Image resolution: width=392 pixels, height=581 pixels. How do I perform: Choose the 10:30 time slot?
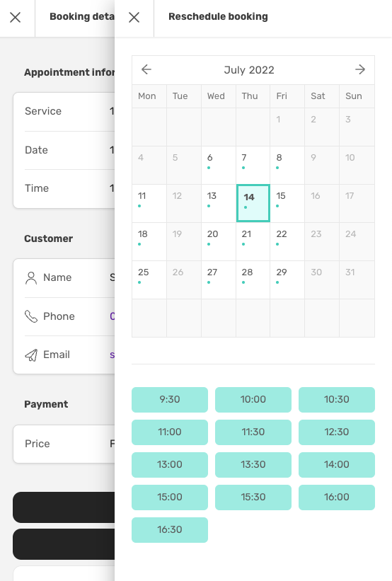[337, 400]
